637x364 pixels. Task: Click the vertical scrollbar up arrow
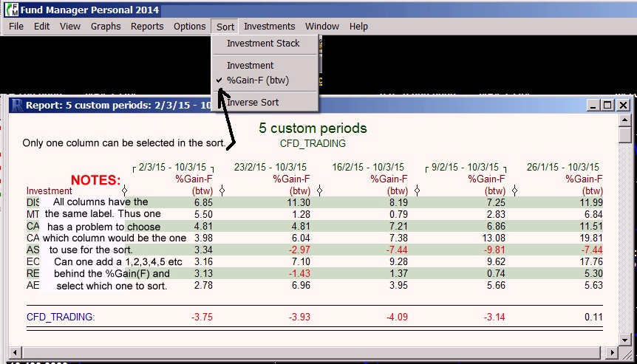click(x=625, y=120)
